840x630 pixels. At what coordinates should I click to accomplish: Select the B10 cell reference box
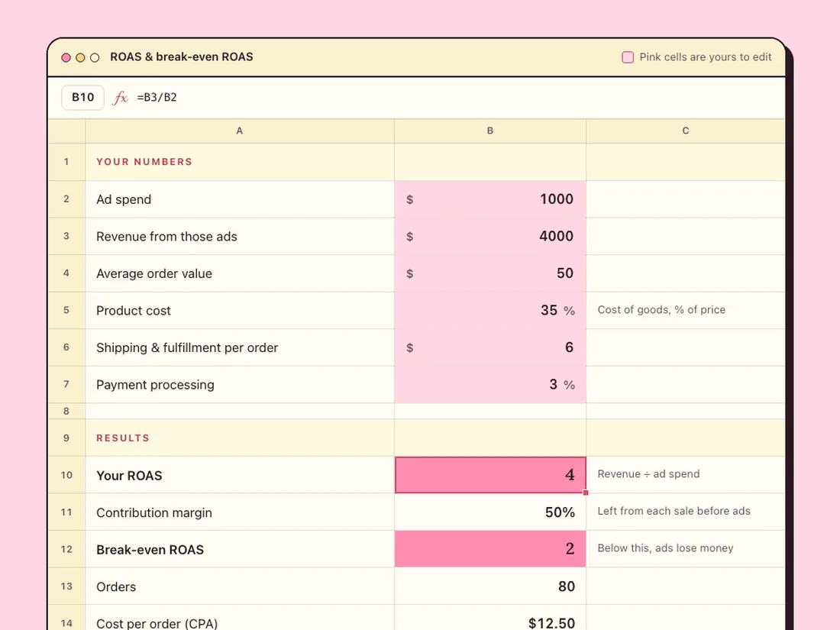(x=83, y=98)
